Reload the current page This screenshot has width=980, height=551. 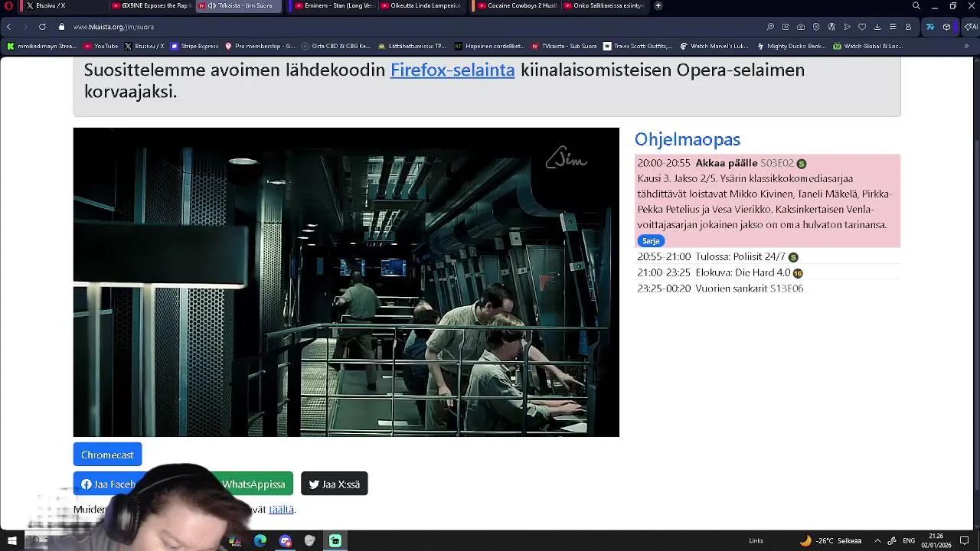point(42,27)
